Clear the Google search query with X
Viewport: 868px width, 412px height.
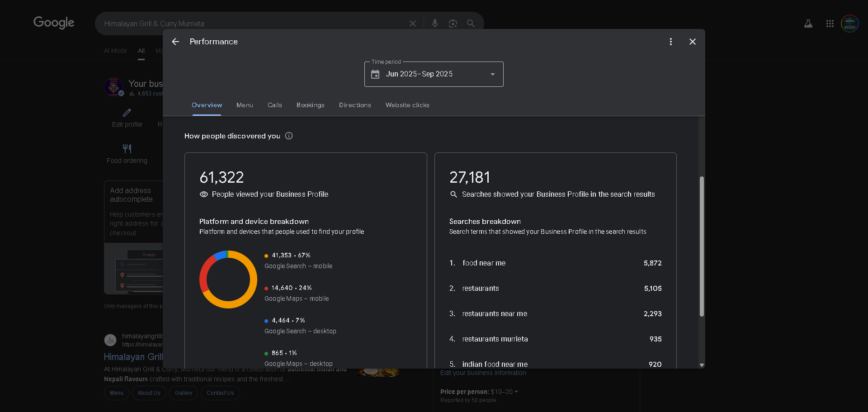point(413,24)
